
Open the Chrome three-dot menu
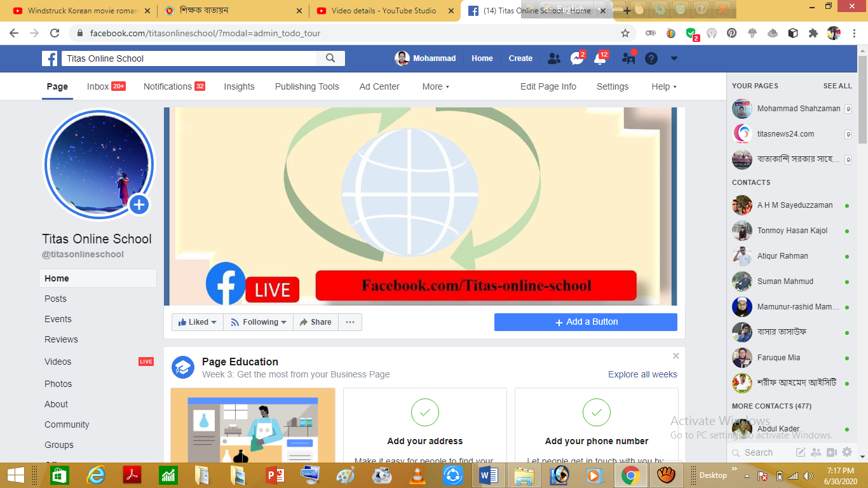point(853,33)
